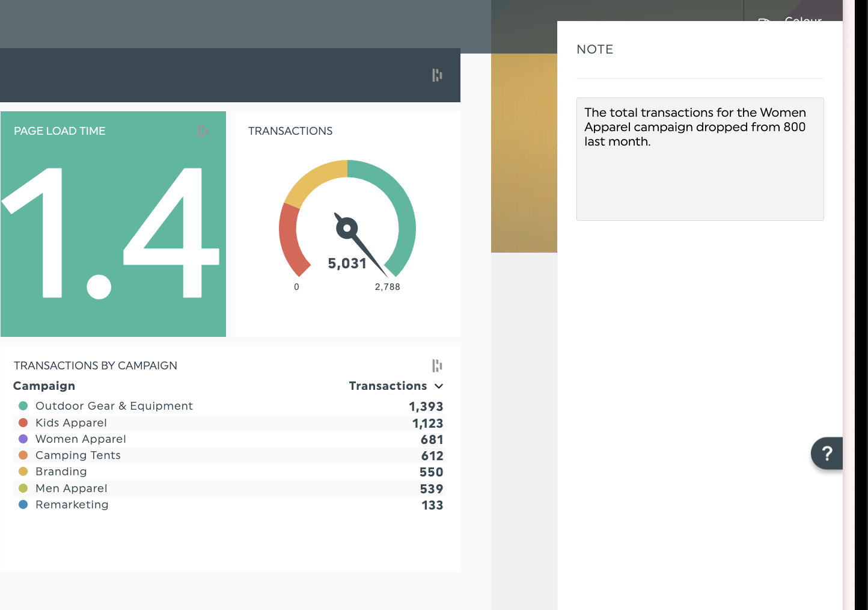The image size is (868, 610).
Task: Open the help question mark button
Action: pos(827,453)
